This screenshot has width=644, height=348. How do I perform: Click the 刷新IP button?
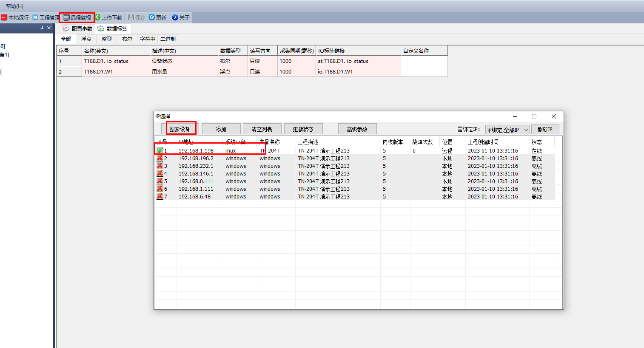tap(545, 129)
